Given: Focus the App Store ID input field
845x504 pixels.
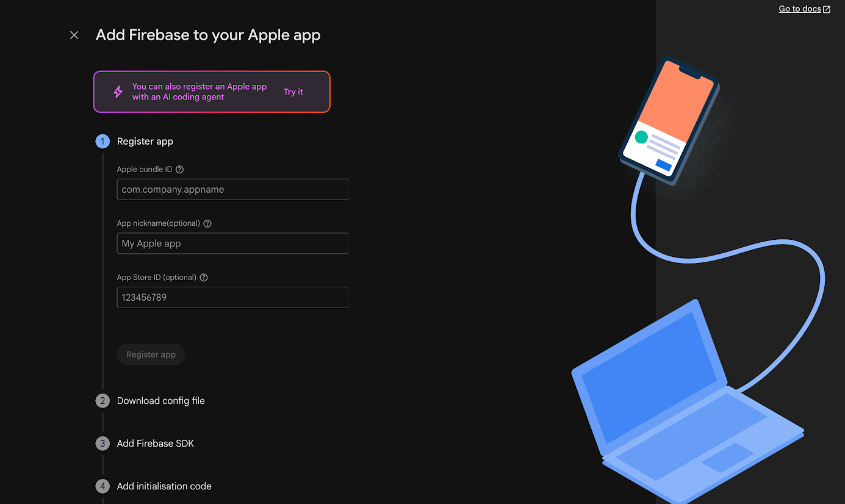Looking at the screenshot, I should (x=232, y=298).
